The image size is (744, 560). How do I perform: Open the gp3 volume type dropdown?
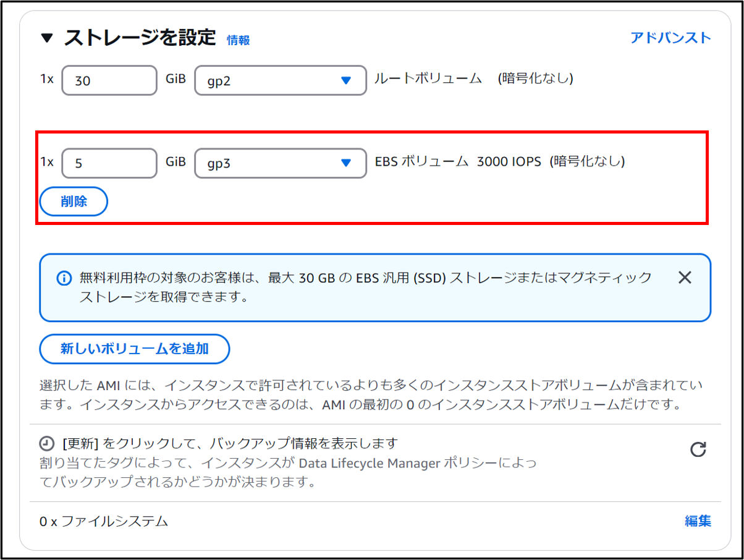pyautogui.click(x=281, y=163)
